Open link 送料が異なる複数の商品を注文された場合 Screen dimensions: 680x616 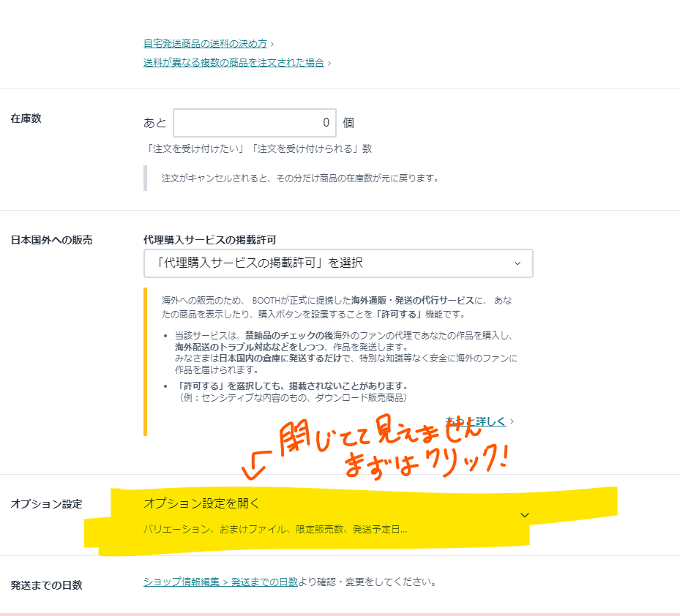[233, 62]
